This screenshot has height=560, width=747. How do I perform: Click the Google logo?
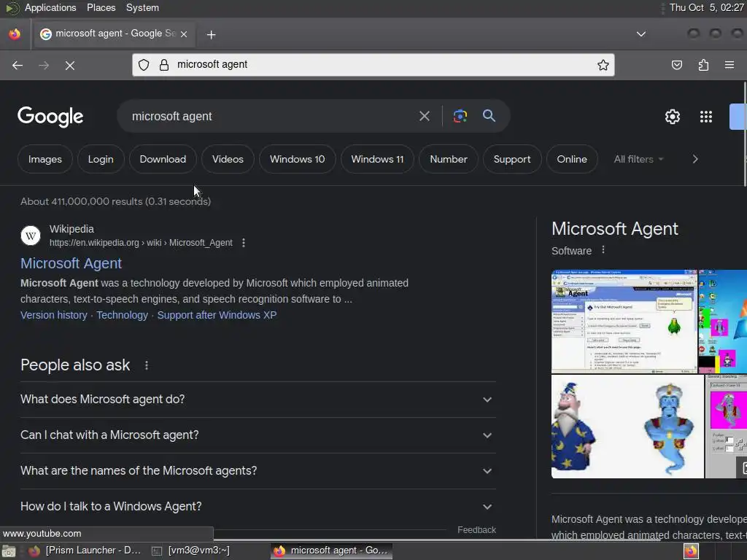50,117
